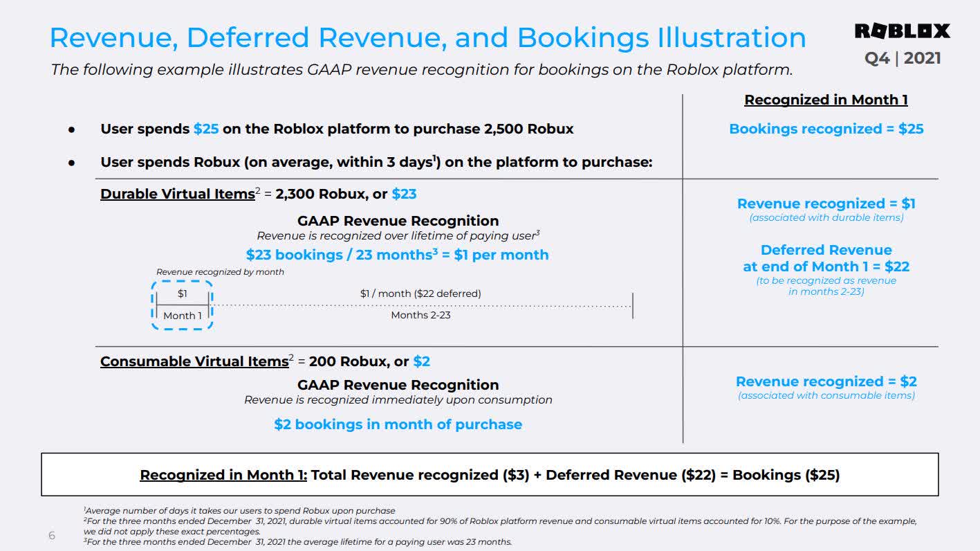The image size is (980, 551).
Task: Click '(associated with consumable items)' note
Action: (x=826, y=395)
